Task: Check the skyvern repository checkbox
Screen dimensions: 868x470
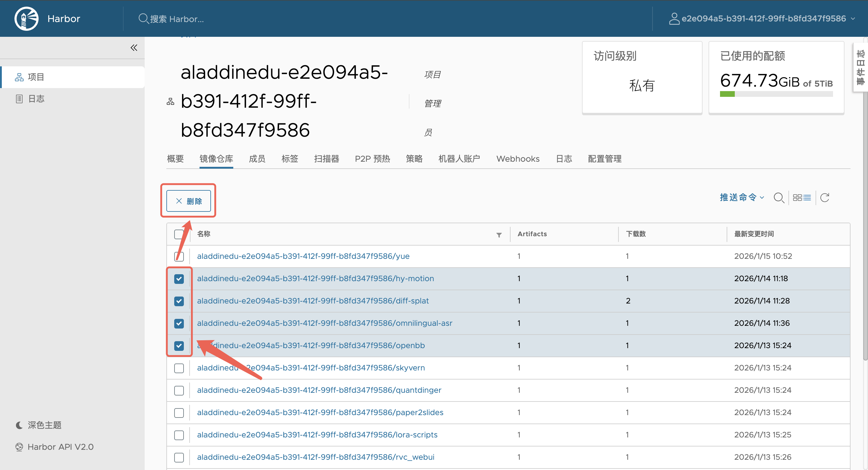Action: click(179, 368)
